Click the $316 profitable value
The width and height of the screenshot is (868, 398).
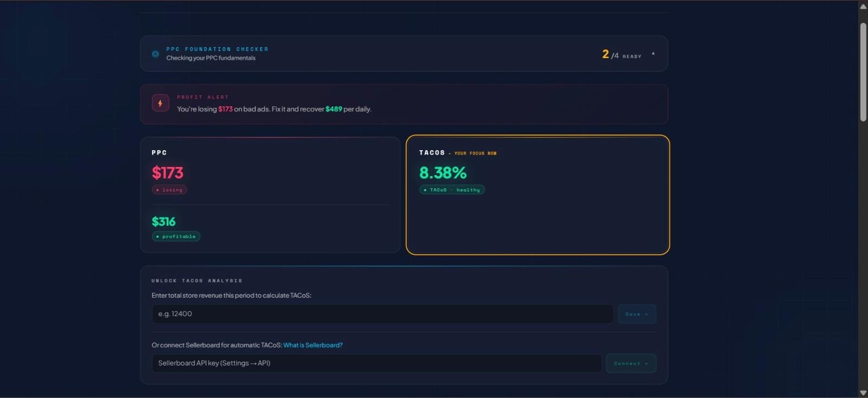(164, 222)
